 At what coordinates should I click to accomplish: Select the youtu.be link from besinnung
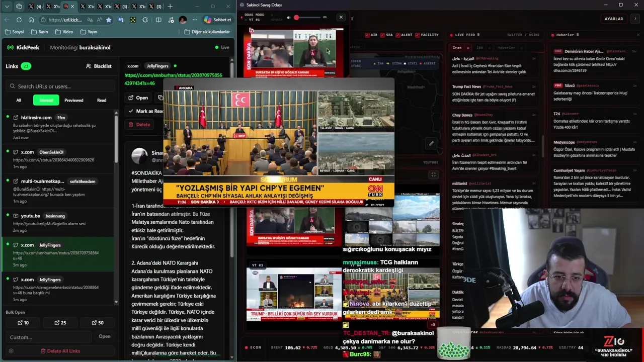pos(58,222)
